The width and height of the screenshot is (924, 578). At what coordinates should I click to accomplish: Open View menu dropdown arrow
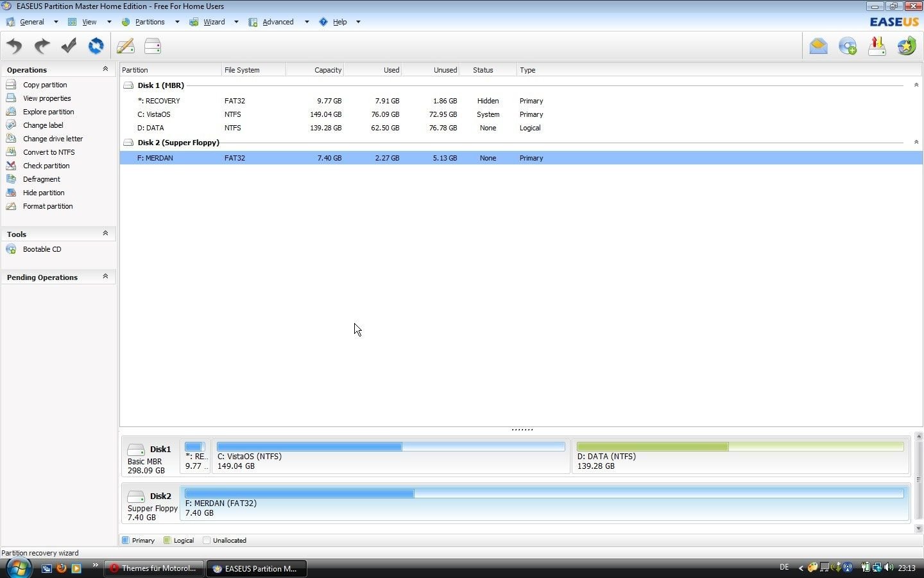(x=109, y=22)
